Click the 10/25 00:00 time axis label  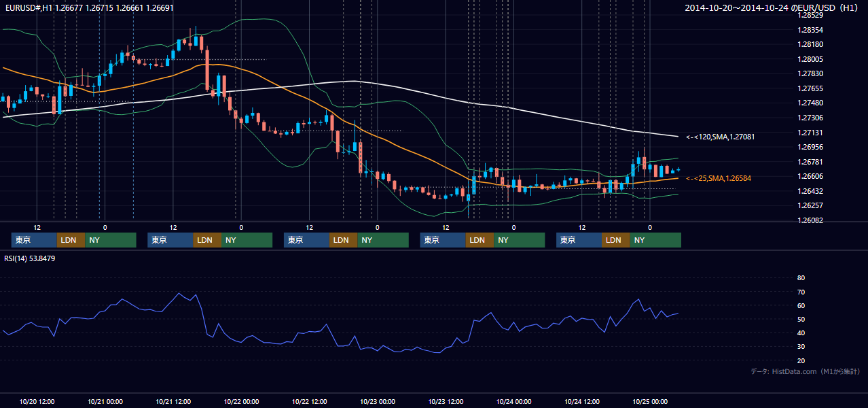click(x=651, y=401)
